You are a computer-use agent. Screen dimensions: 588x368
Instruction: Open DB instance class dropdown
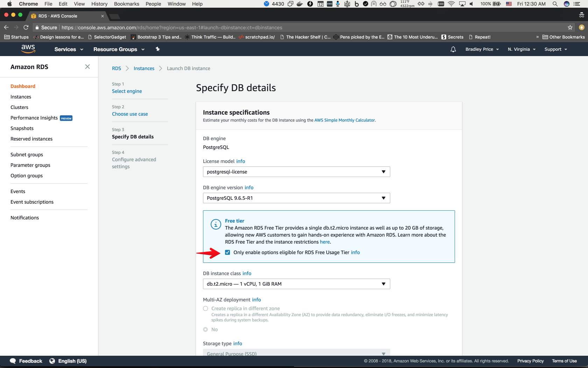[x=296, y=284]
